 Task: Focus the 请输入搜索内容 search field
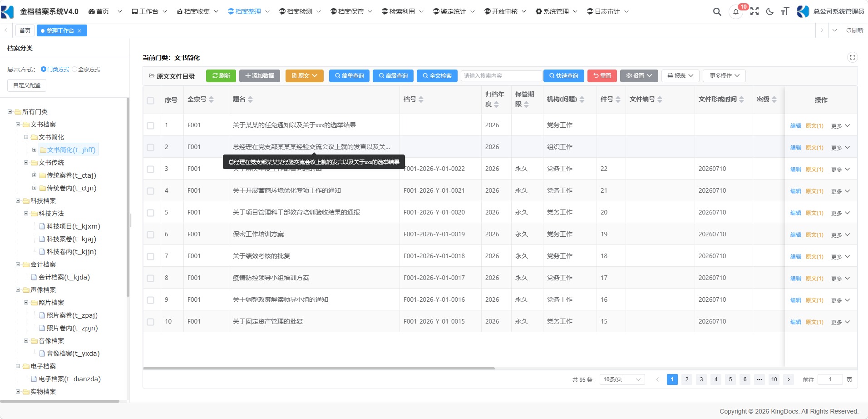click(x=502, y=76)
